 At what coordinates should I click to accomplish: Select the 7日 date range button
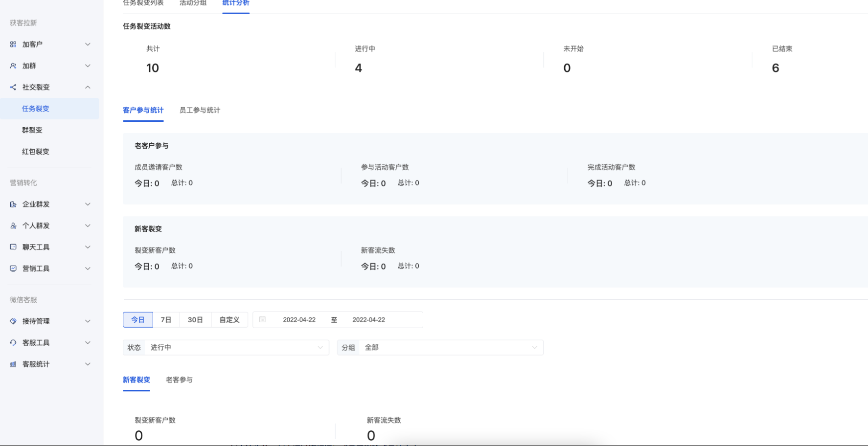tap(166, 320)
